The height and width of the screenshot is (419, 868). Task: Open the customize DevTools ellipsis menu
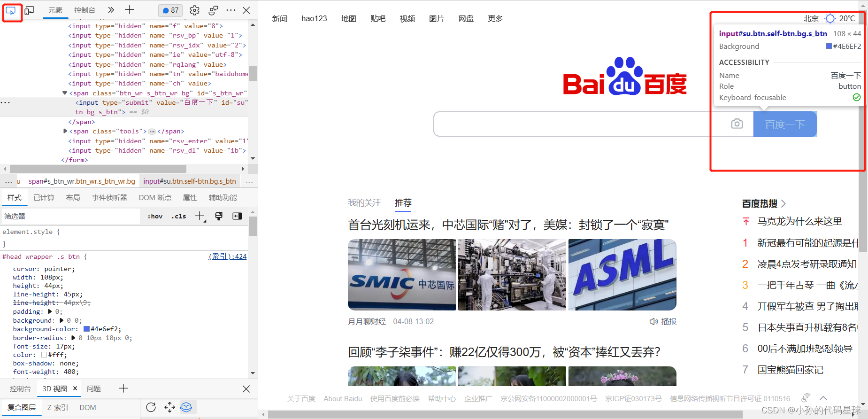(x=231, y=10)
